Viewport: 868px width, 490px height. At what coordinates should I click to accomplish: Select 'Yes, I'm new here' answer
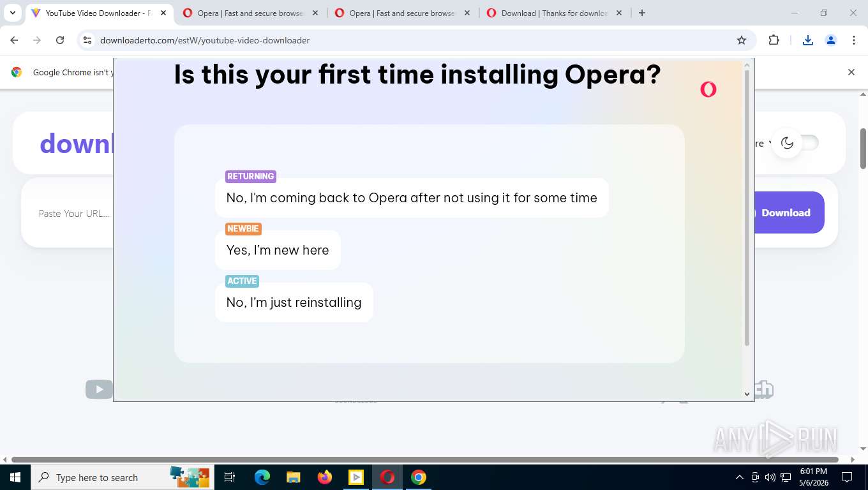pyautogui.click(x=278, y=250)
